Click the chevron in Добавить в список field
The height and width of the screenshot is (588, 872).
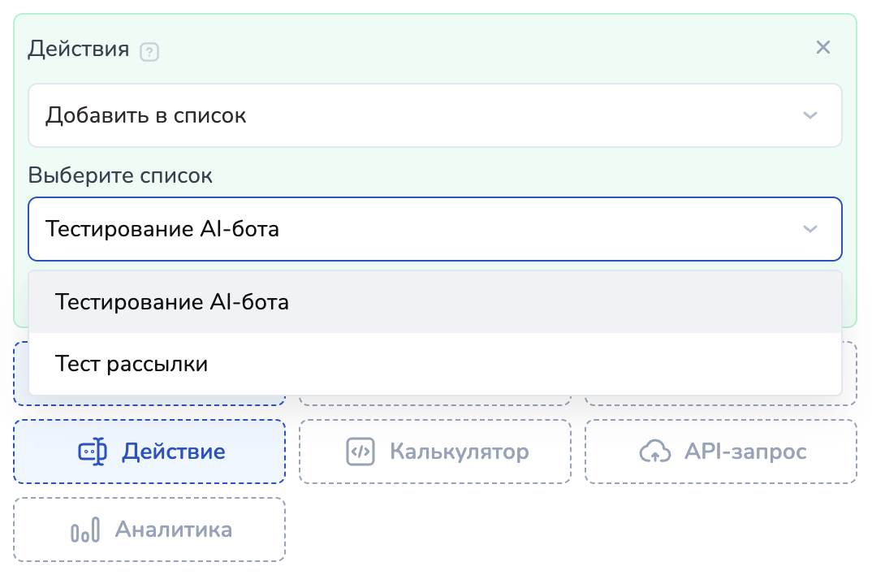pyautogui.click(x=809, y=115)
